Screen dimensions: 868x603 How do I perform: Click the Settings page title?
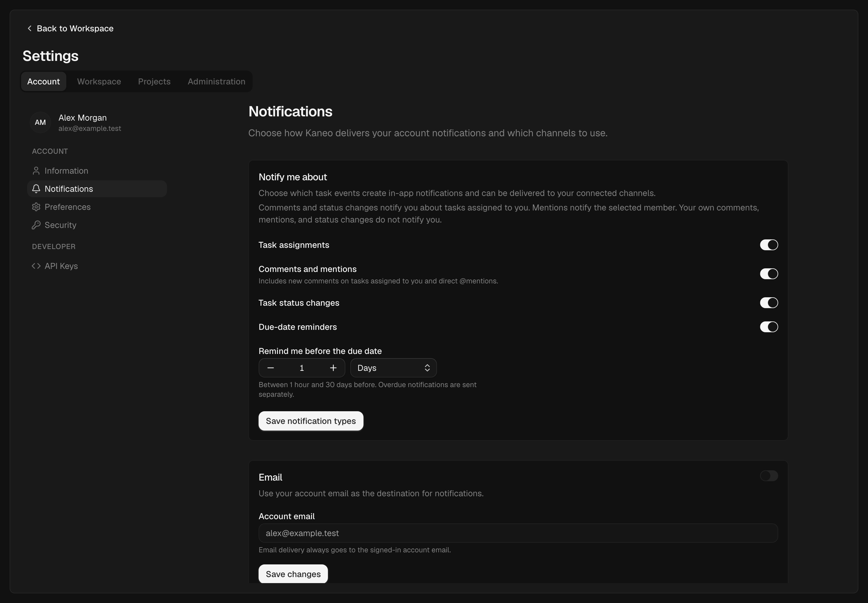(51, 56)
